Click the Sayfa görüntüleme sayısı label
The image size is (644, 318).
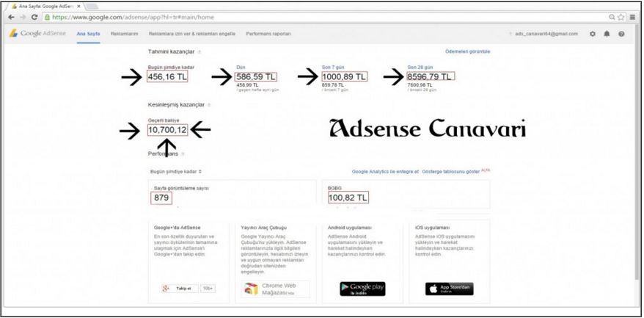coord(181,188)
